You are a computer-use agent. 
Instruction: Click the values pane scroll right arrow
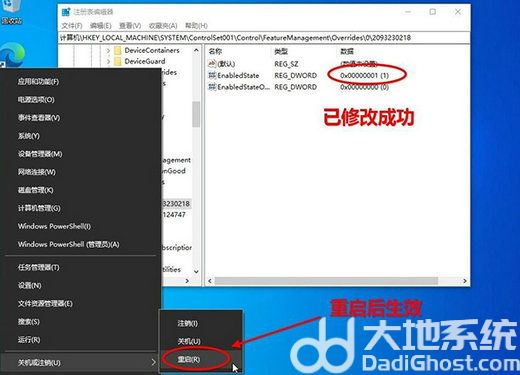(465, 281)
